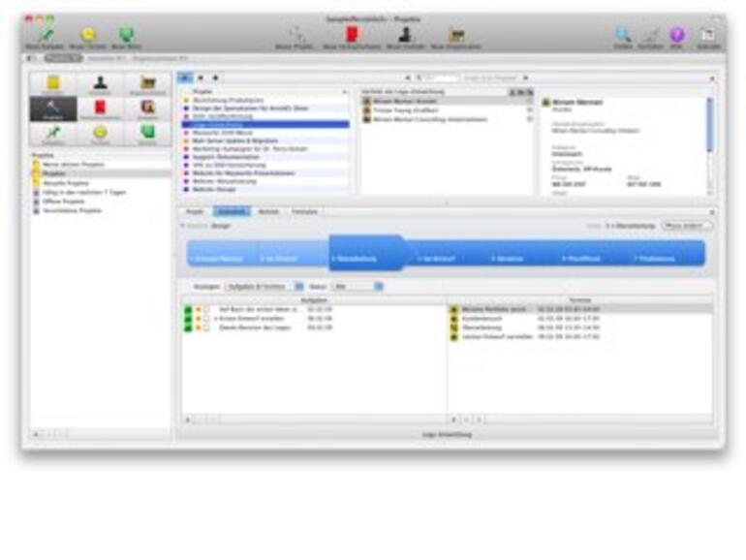The image size is (746, 560).
Task: Click the magnifier icon in the project search field
Action: [x=419, y=78]
